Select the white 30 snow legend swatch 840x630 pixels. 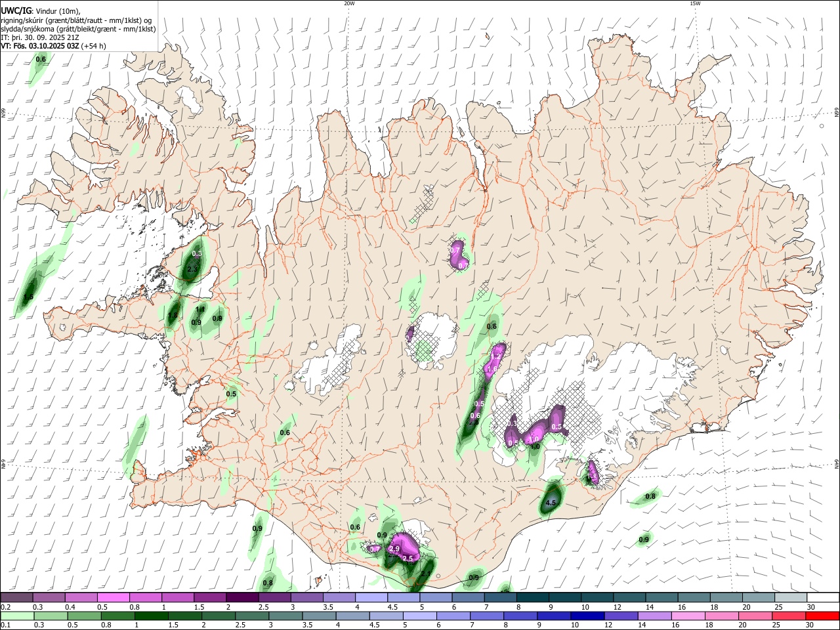822,598
